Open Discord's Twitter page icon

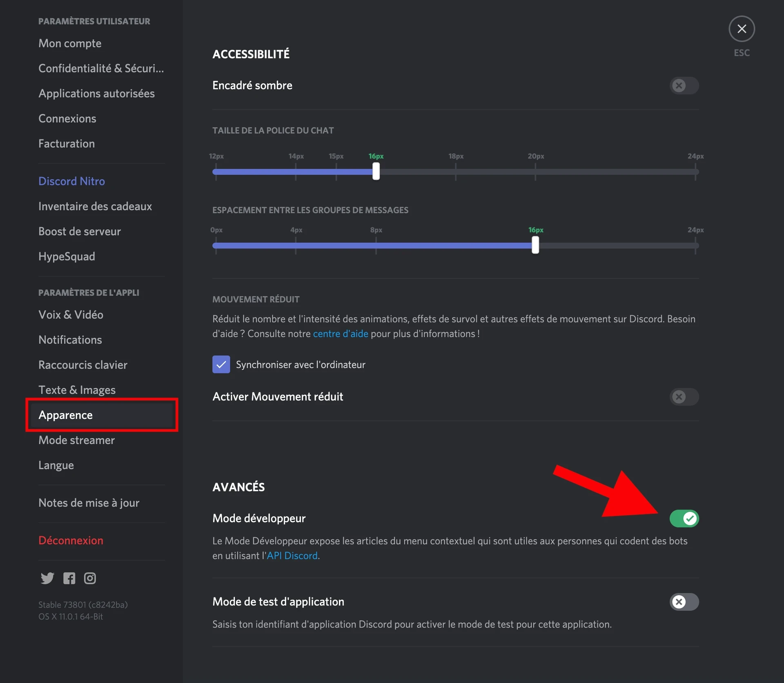coord(47,578)
